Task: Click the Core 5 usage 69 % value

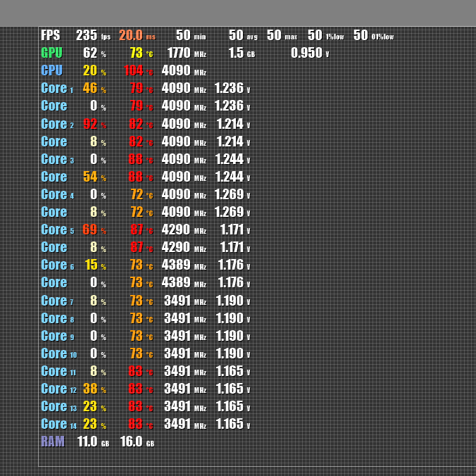Action: [x=89, y=230]
